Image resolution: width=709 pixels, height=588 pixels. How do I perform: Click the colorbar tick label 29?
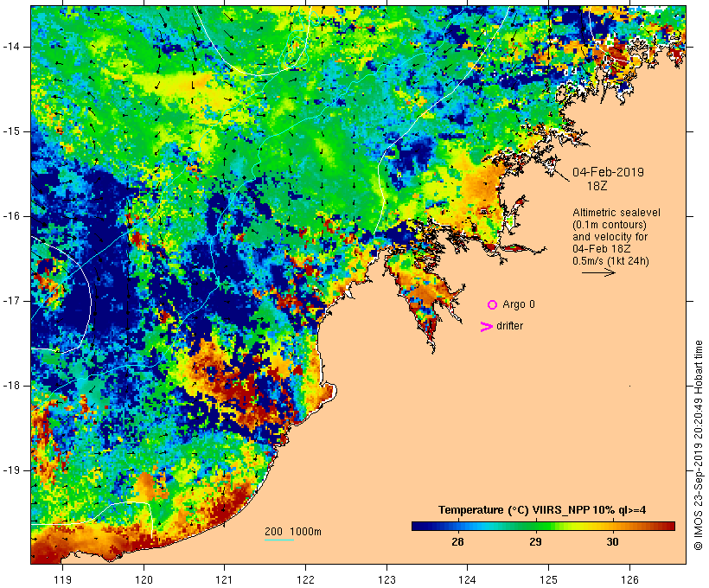(535, 542)
